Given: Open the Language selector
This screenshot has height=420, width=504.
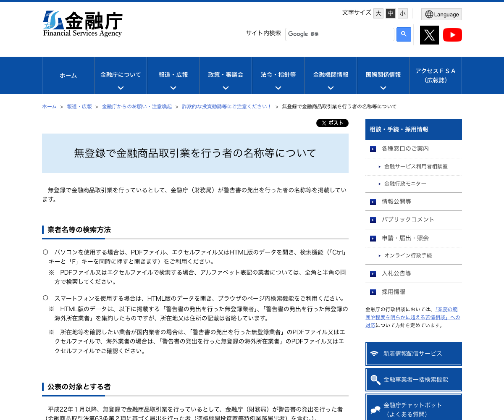Looking at the screenshot, I should (x=441, y=14).
